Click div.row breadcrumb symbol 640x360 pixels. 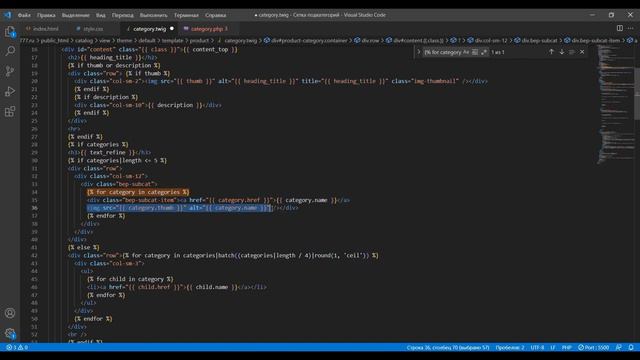click(370, 40)
